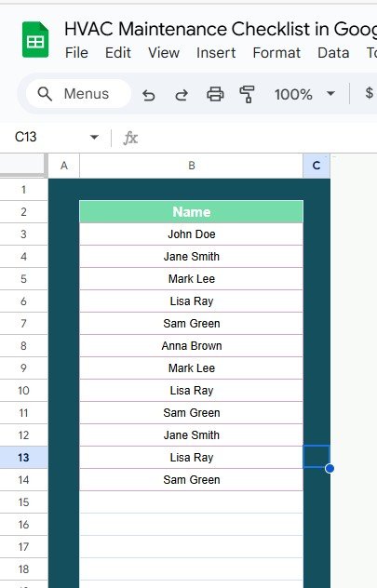Viewport: 377px width, 588px height.
Task: Click Sam Green in row 14
Action: pos(192,480)
